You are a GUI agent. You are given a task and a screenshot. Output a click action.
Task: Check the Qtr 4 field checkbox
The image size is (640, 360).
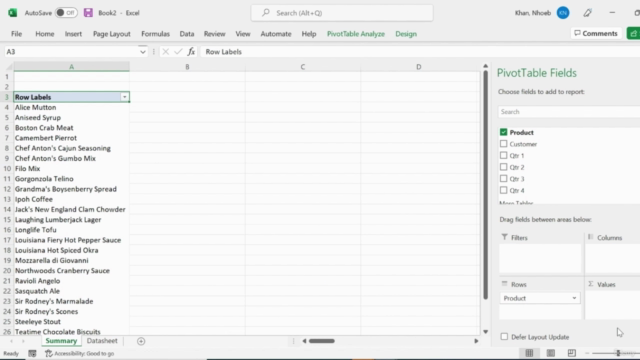tap(503, 190)
